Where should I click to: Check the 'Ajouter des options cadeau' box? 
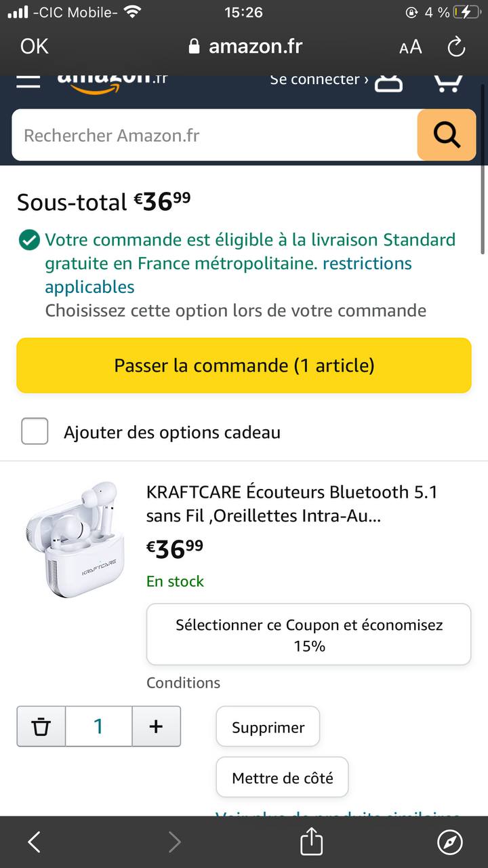[35, 431]
